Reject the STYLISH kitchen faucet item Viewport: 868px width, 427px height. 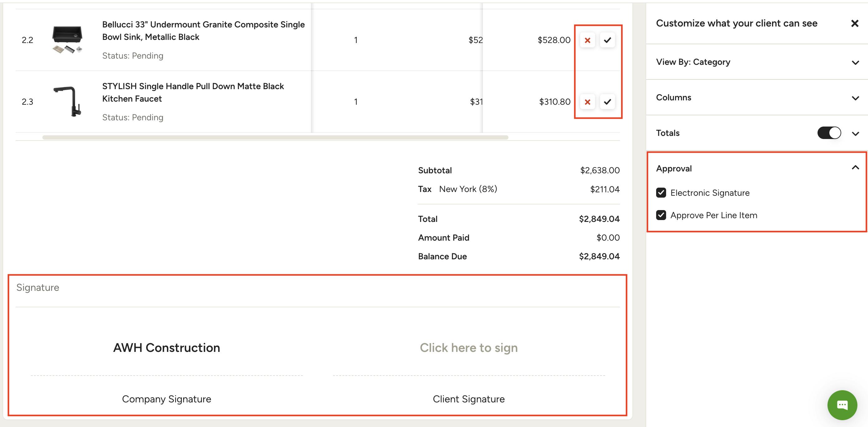587,102
